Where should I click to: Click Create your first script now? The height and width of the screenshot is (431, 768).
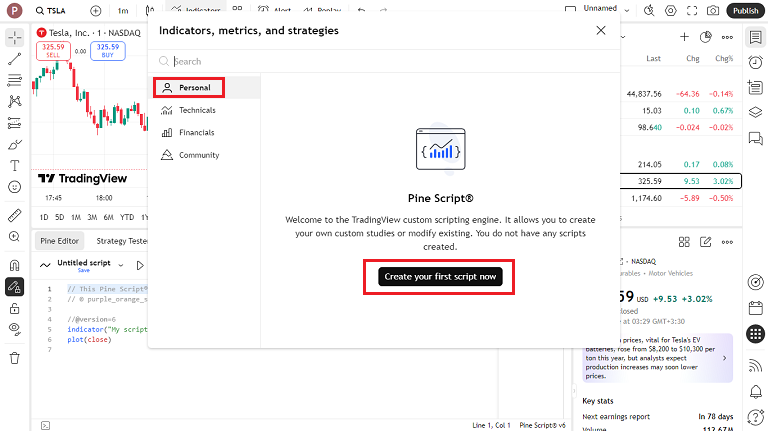440,276
